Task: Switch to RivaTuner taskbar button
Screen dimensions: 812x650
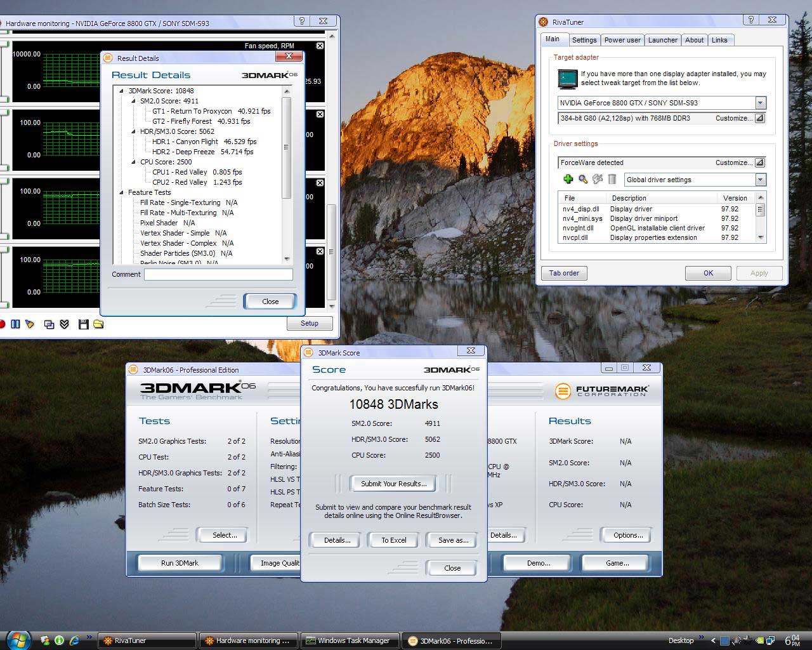Action: pyautogui.click(x=147, y=640)
